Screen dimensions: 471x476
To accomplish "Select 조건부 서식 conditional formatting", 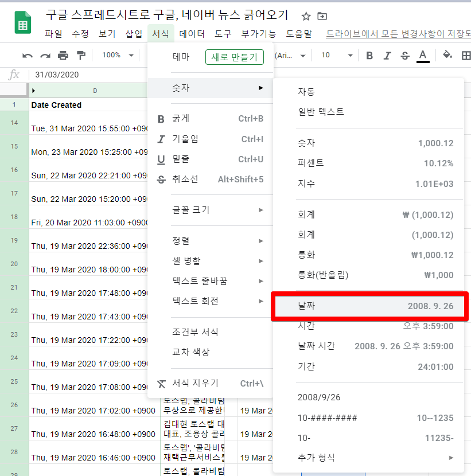I will tap(210, 332).
